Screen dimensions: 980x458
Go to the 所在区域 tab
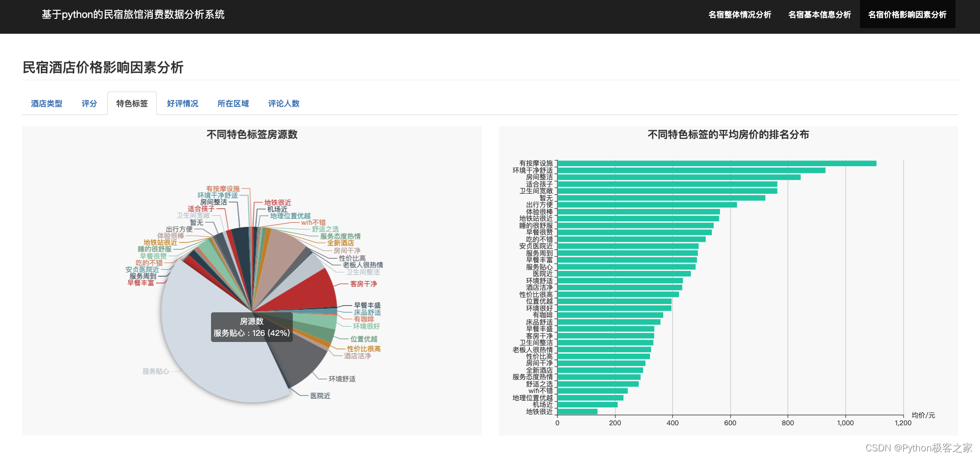point(233,103)
